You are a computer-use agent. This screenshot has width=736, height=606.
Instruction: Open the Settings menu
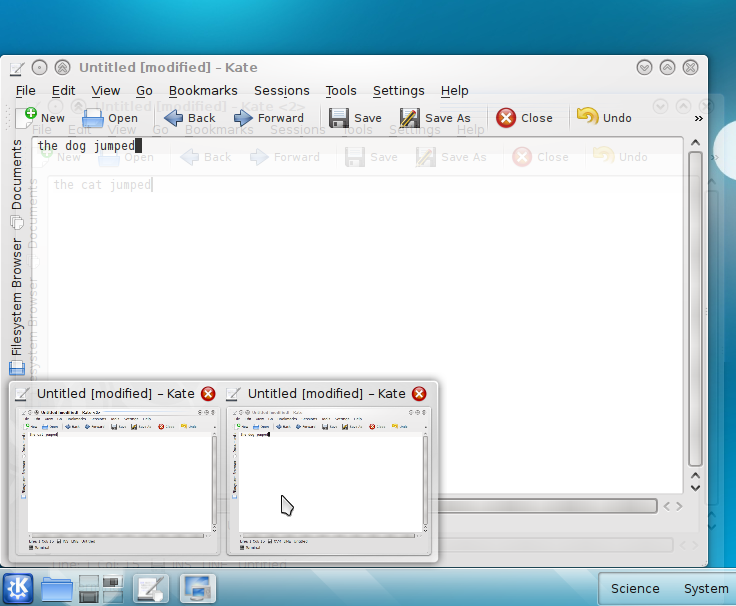point(399,91)
